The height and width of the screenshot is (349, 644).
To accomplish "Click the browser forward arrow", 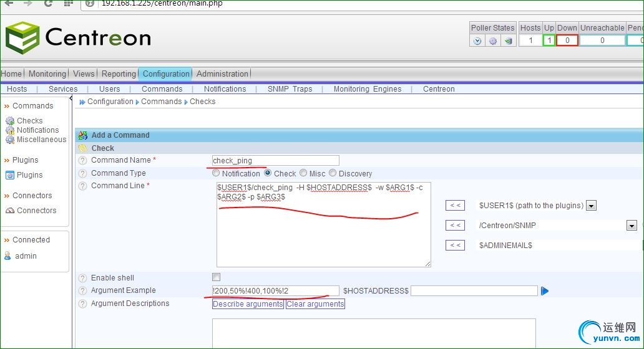I will 28,3.
